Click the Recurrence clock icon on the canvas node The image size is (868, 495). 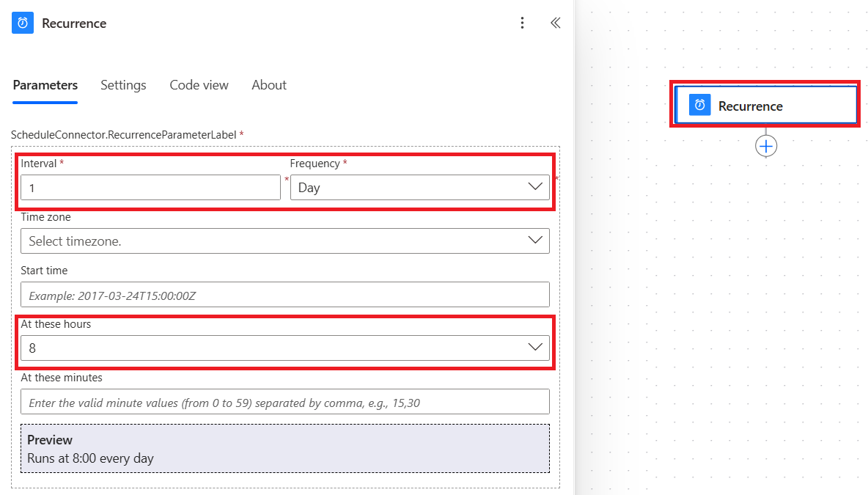[x=699, y=105]
